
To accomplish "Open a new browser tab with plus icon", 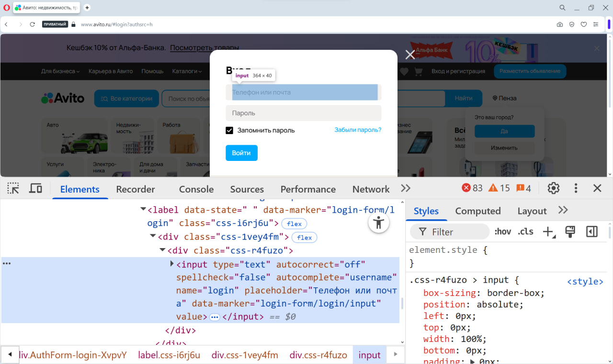I will (x=87, y=8).
